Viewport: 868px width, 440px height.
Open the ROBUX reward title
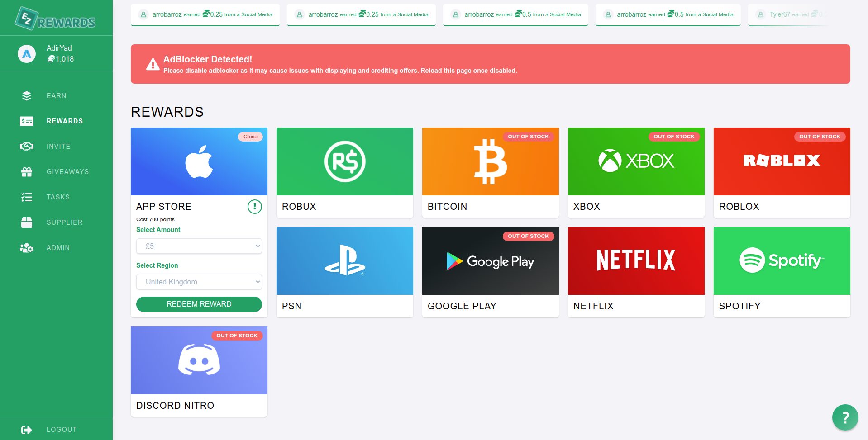pos(299,207)
